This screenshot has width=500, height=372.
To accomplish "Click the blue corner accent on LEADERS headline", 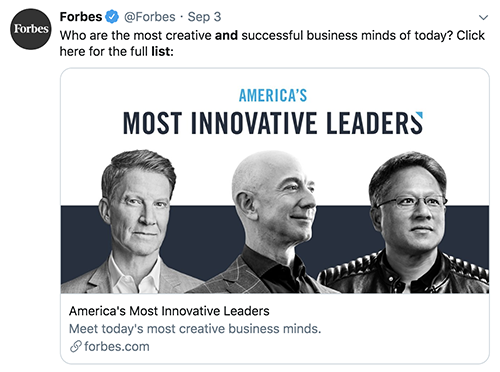I will pyautogui.click(x=419, y=115).
